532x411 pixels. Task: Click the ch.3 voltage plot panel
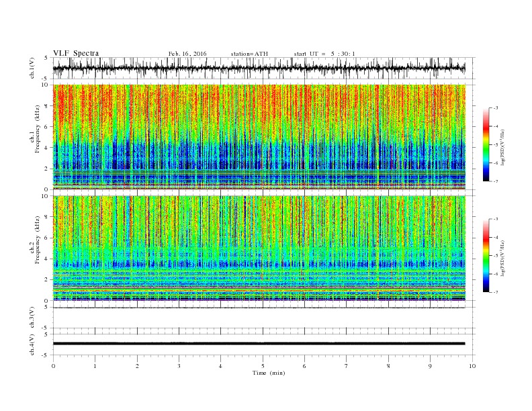[263, 318]
